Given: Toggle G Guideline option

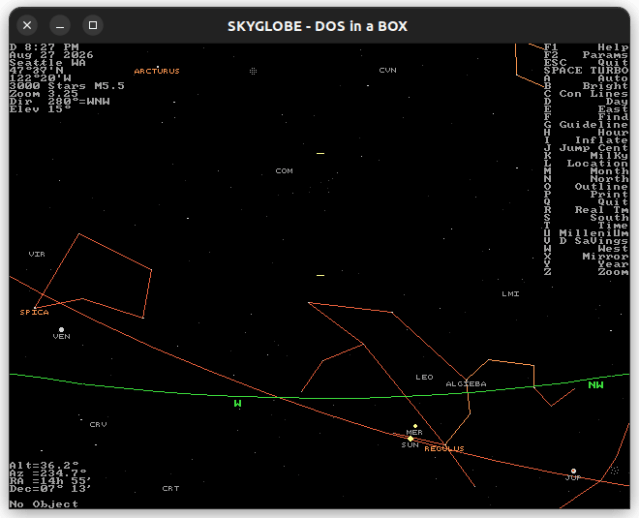Looking at the screenshot, I should 586,125.
